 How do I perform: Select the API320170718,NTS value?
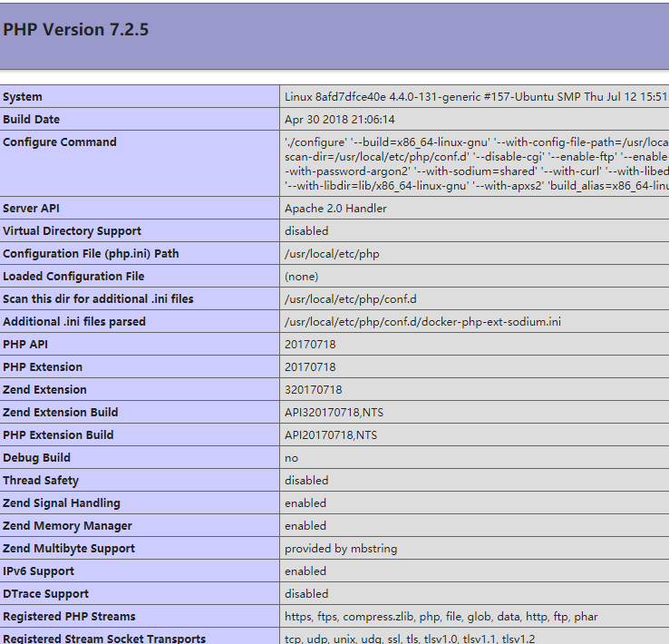[x=334, y=413]
